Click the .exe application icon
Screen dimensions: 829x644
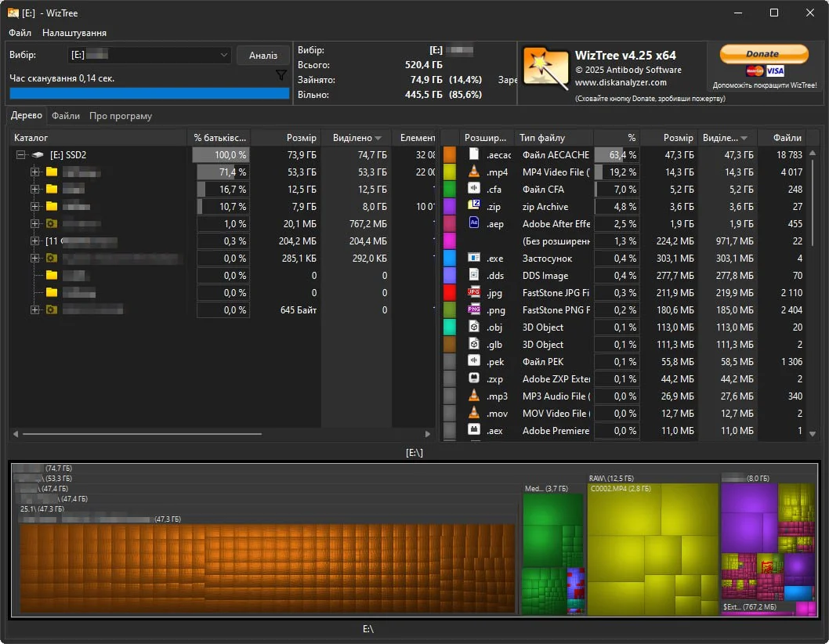(474, 258)
